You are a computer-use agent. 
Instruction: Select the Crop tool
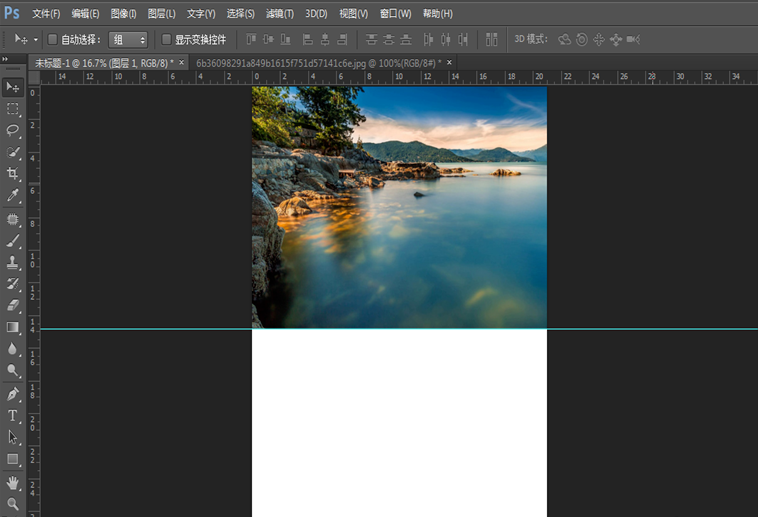tap(13, 173)
